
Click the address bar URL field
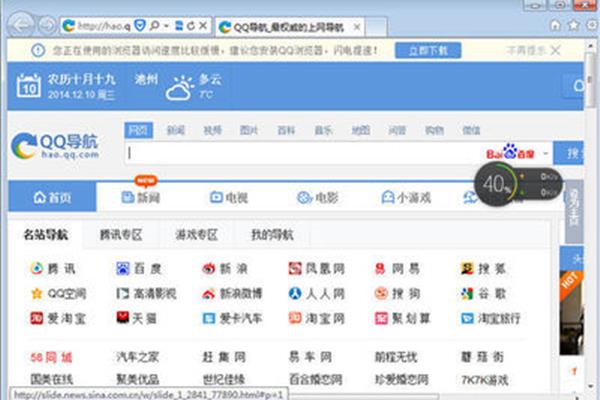click(104, 26)
